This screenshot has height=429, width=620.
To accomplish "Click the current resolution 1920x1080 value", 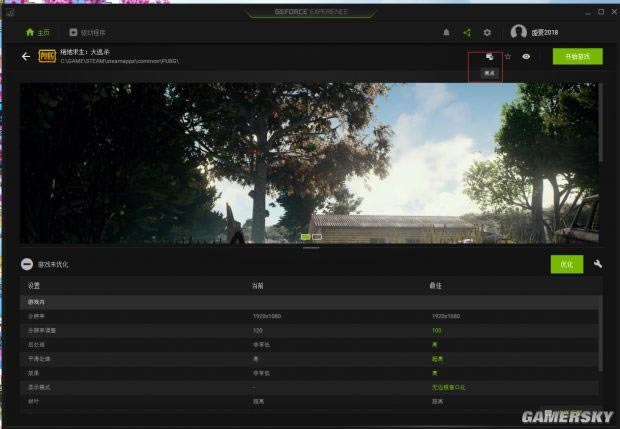I will 267,316.
